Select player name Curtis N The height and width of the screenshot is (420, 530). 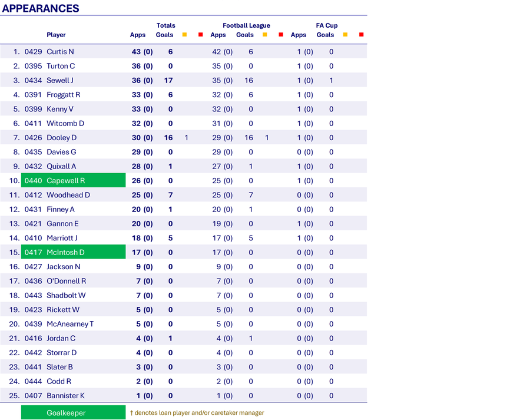(x=60, y=52)
